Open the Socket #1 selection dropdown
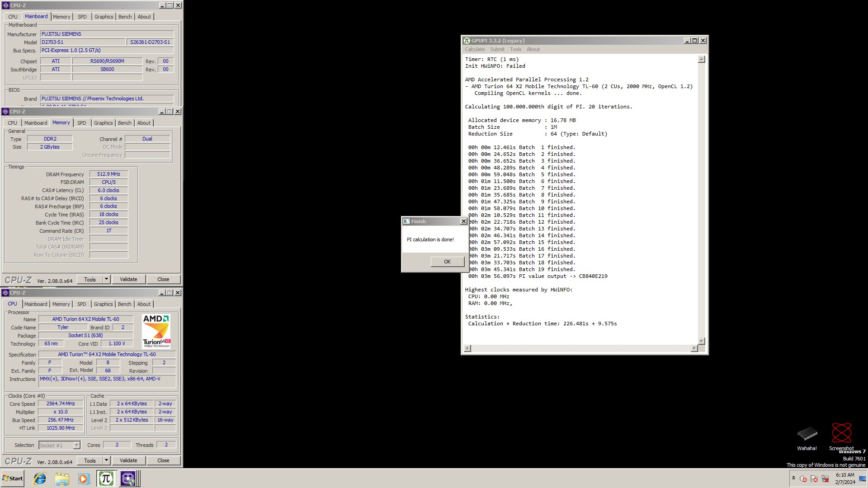The image size is (868, 488). pyautogui.click(x=59, y=446)
